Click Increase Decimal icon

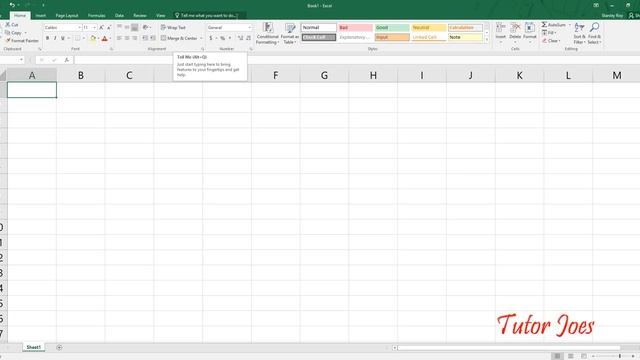coord(240,38)
